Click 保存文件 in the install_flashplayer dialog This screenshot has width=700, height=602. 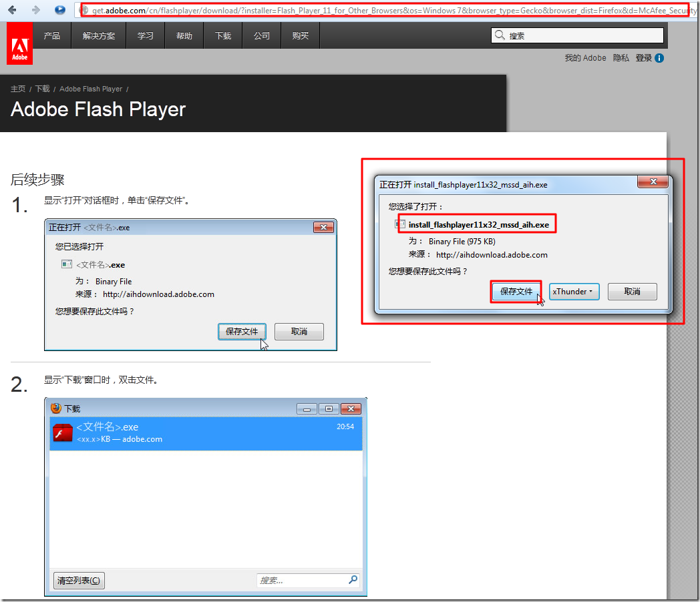[516, 292]
